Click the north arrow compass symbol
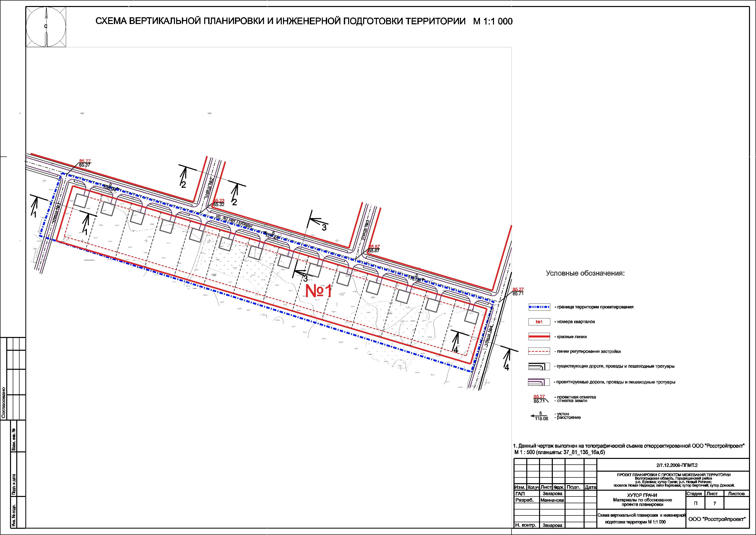This screenshot has height=535, width=756. pos(46,27)
